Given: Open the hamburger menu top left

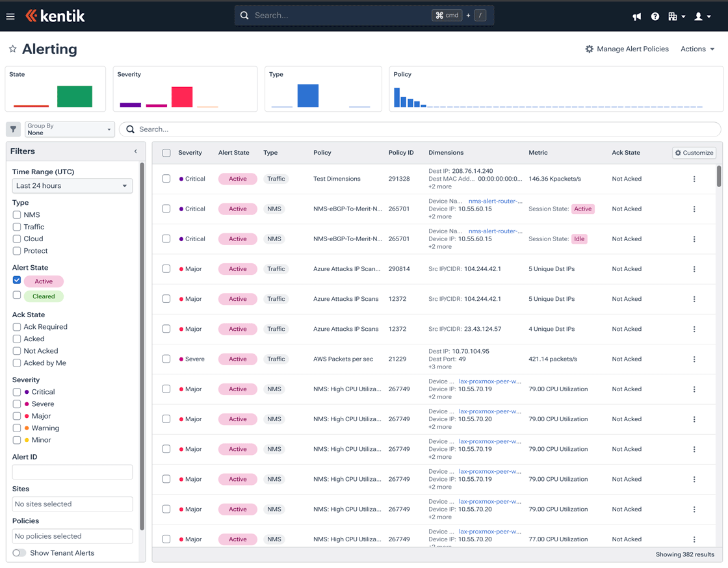Looking at the screenshot, I should (10, 16).
